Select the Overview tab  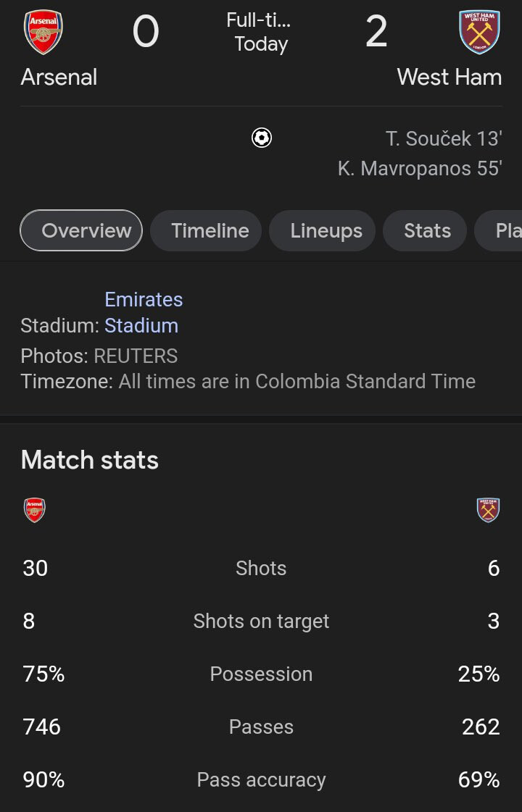(81, 230)
